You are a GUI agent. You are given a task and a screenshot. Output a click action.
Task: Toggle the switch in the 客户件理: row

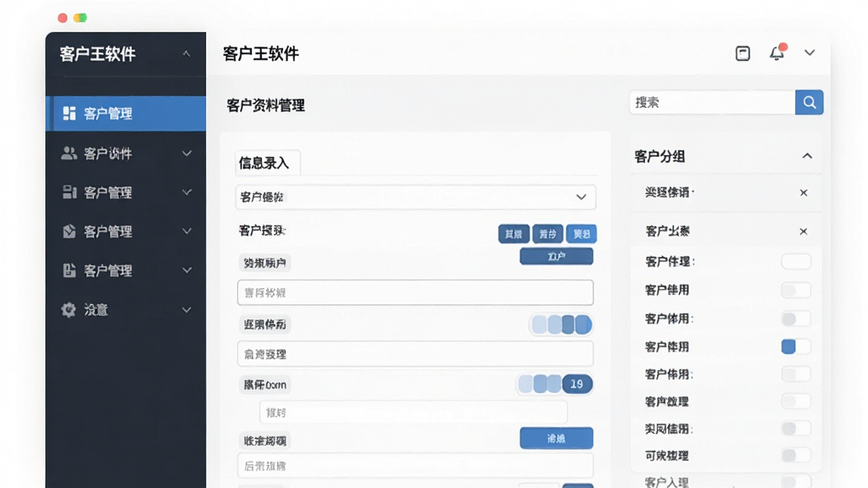[796, 261]
